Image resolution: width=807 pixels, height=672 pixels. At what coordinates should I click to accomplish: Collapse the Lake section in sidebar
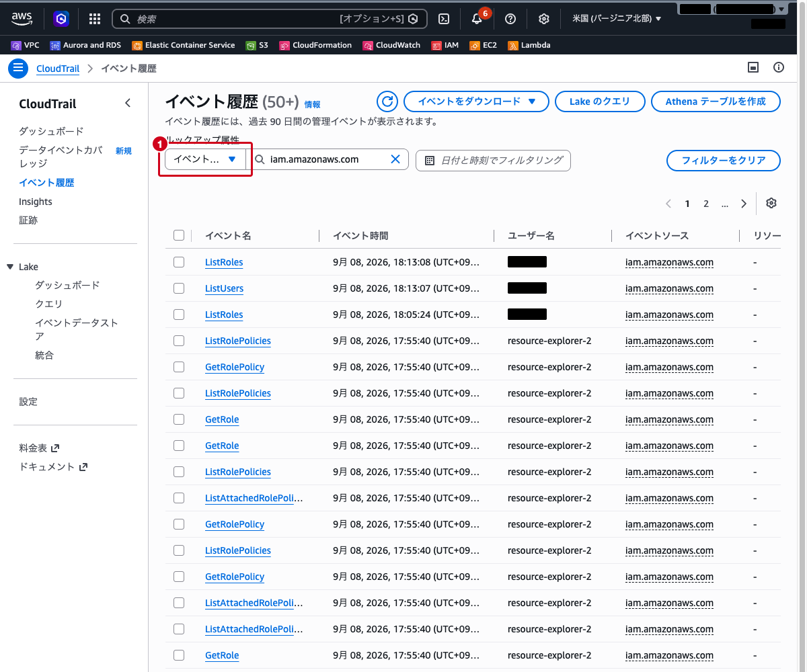pyautogui.click(x=10, y=267)
